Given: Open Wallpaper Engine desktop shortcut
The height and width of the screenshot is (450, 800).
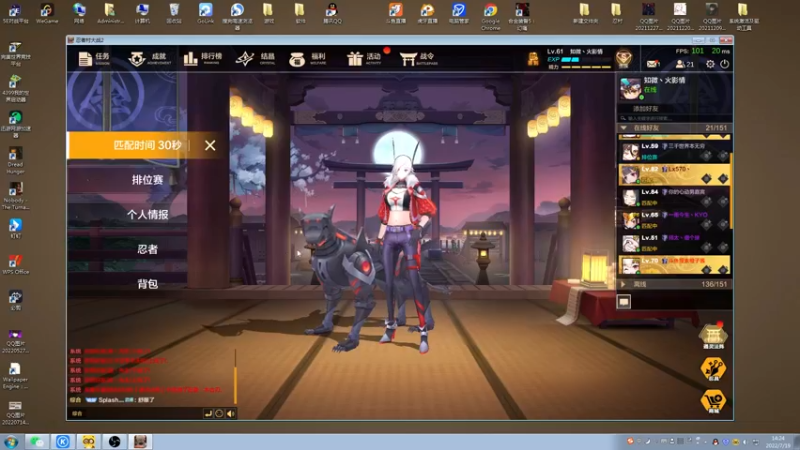Looking at the screenshot, I should [15, 376].
